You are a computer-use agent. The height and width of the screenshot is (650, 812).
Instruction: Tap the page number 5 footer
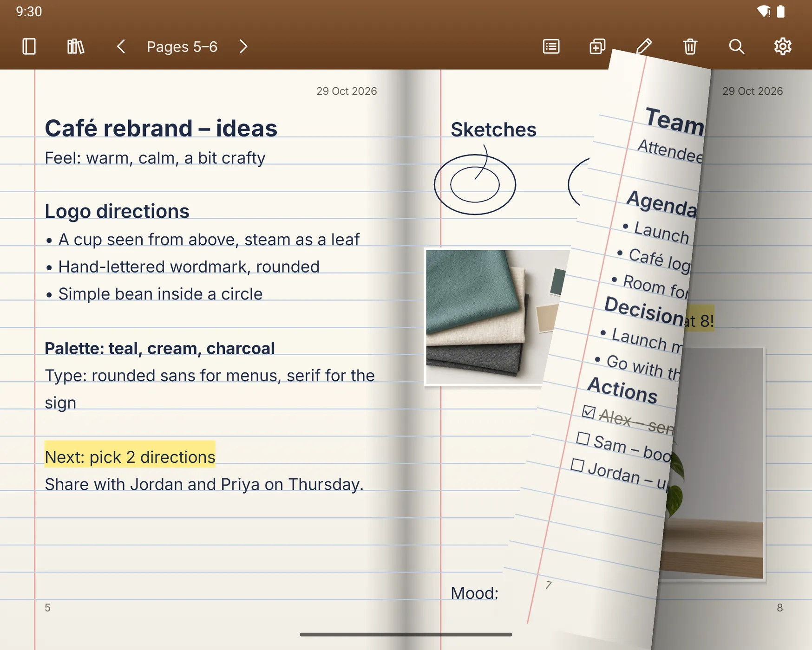coord(47,608)
